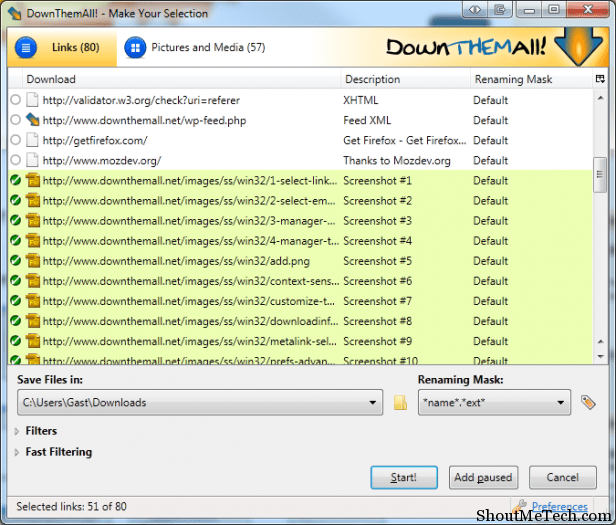The height and width of the screenshot is (525, 616).
Task: Click the image icon of Screenshot #6 row
Action: (33, 281)
